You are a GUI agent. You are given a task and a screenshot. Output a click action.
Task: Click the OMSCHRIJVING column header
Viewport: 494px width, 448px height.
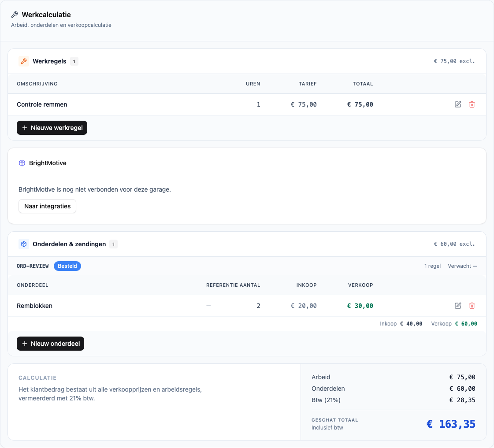click(37, 84)
